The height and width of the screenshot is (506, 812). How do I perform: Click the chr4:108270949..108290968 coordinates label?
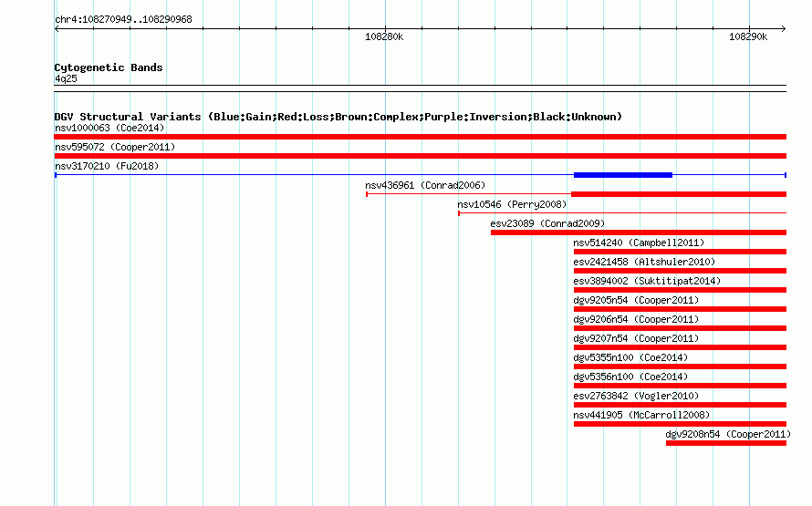[x=123, y=19]
